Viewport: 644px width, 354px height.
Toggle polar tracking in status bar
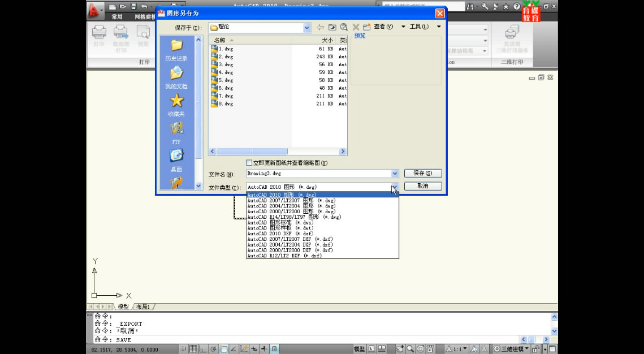[214, 349]
